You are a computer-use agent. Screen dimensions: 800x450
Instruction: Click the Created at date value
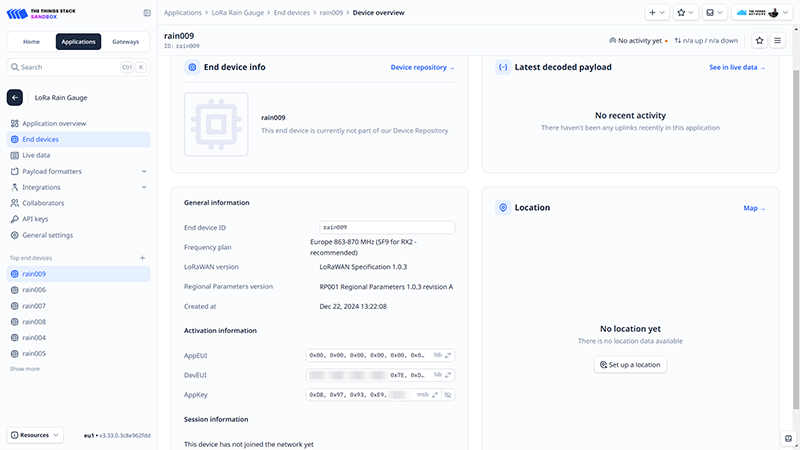[x=353, y=307]
